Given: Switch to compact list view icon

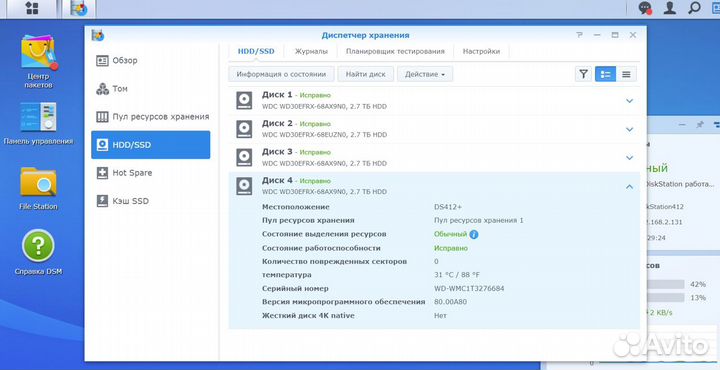Looking at the screenshot, I should 626,74.
